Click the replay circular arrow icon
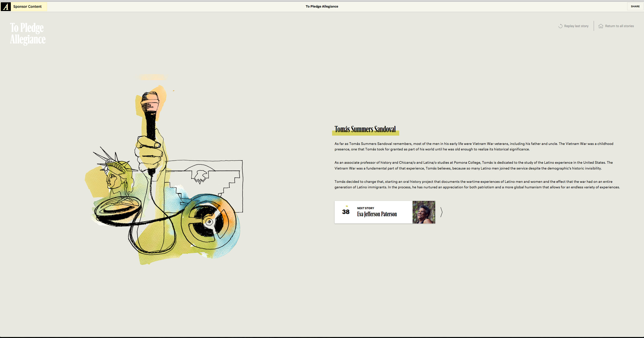 click(560, 26)
